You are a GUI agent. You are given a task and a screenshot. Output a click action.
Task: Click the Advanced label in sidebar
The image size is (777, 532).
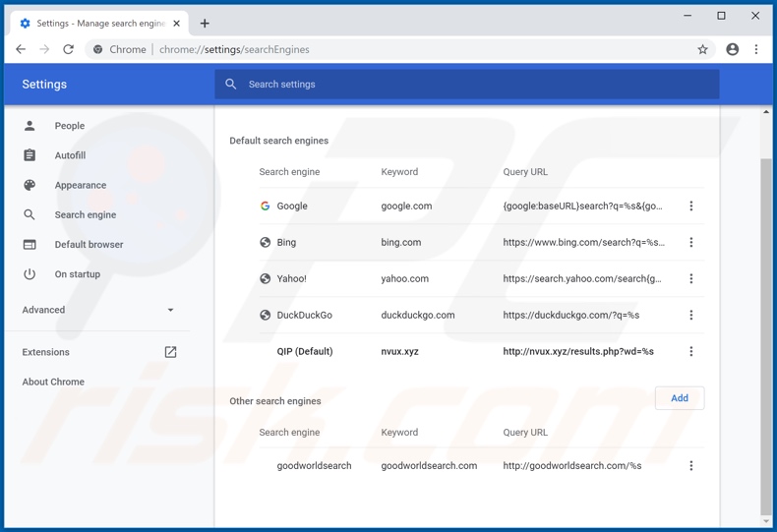[x=43, y=310]
